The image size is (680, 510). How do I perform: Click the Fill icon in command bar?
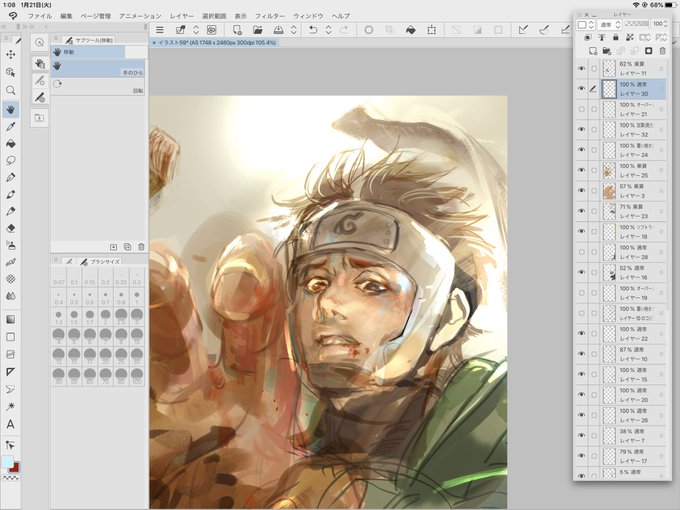point(410,30)
